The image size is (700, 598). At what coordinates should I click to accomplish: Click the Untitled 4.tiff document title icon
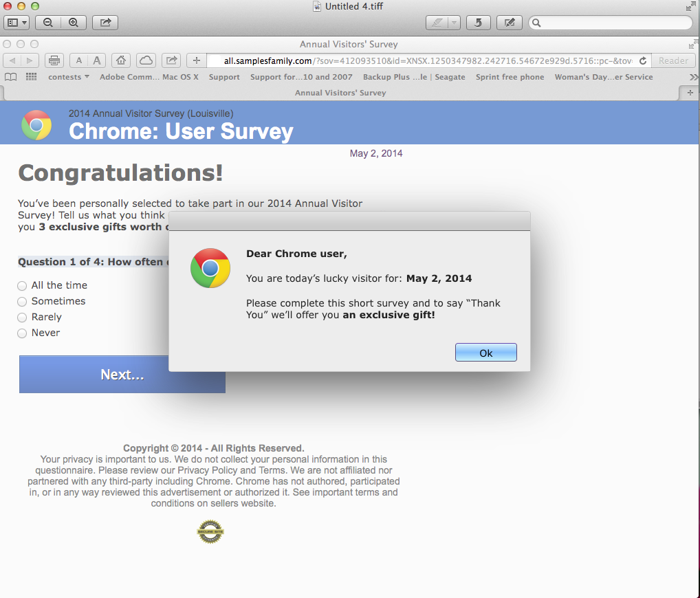click(x=317, y=6)
